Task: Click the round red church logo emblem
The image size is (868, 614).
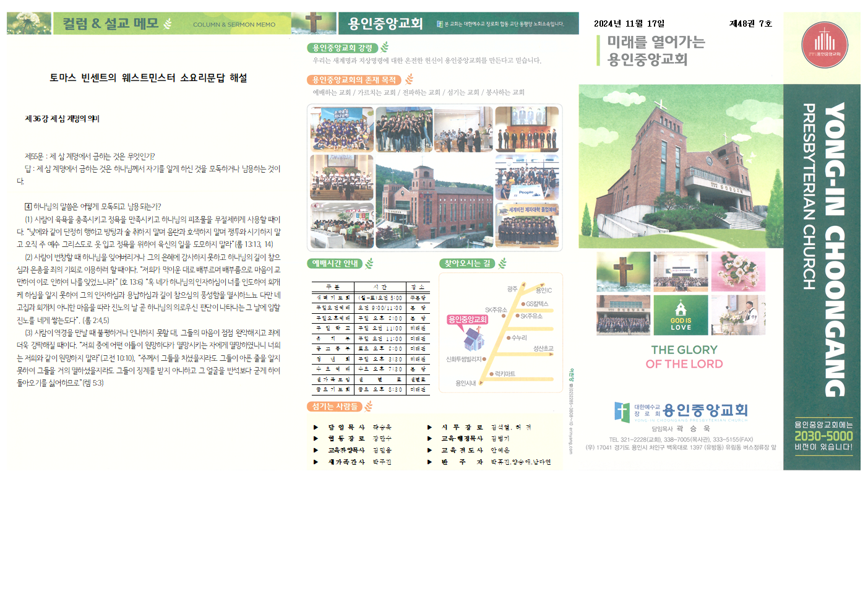Action: point(824,45)
